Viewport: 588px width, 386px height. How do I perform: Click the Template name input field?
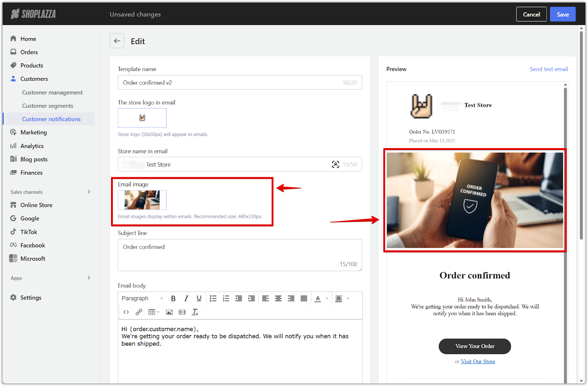[x=240, y=83]
